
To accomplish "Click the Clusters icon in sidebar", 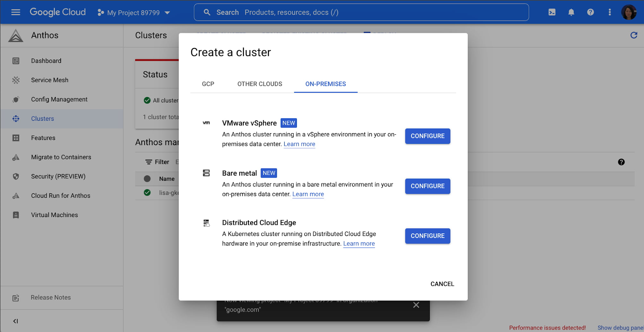I will tap(16, 119).
